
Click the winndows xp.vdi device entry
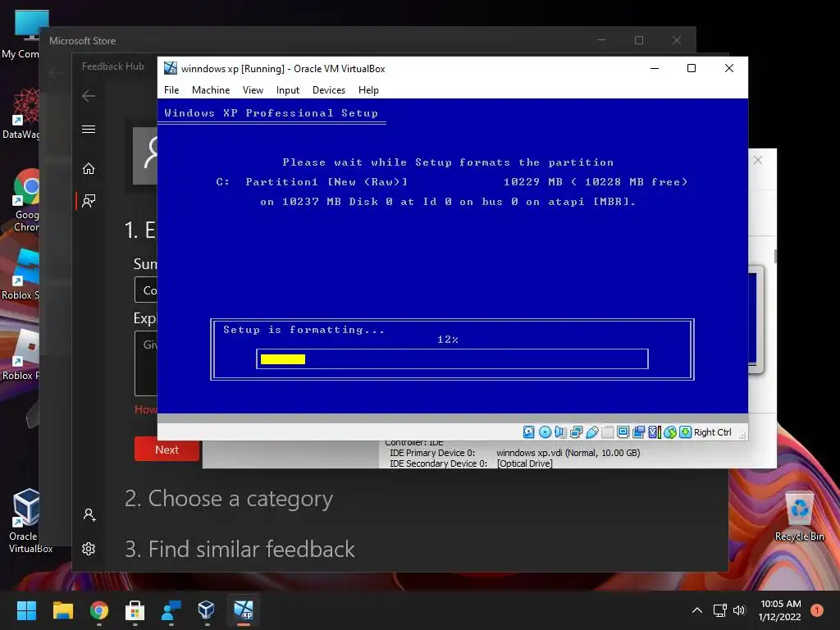click(568, 453)
